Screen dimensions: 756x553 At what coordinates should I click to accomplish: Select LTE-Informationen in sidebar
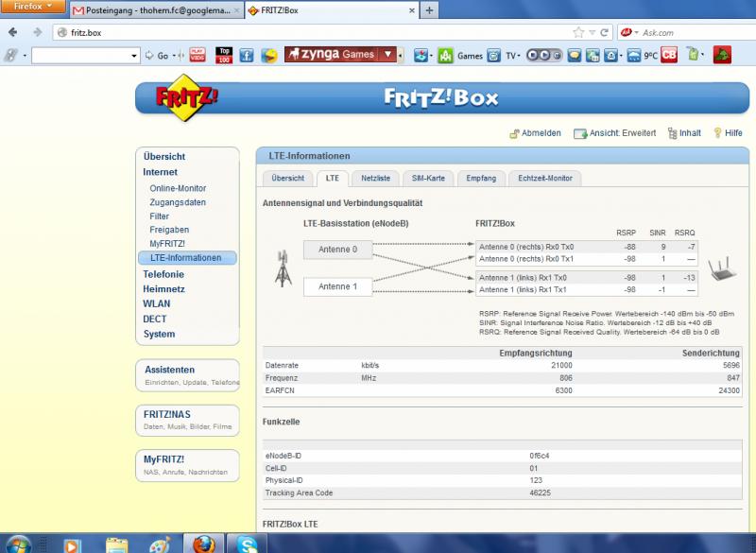click(x=187, y=258)
